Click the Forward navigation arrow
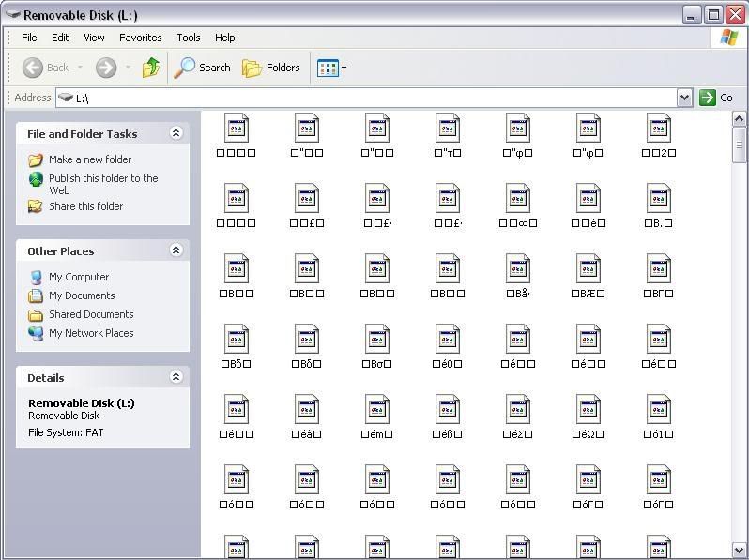Screen dimensions: 749x560 click(106, 68)
